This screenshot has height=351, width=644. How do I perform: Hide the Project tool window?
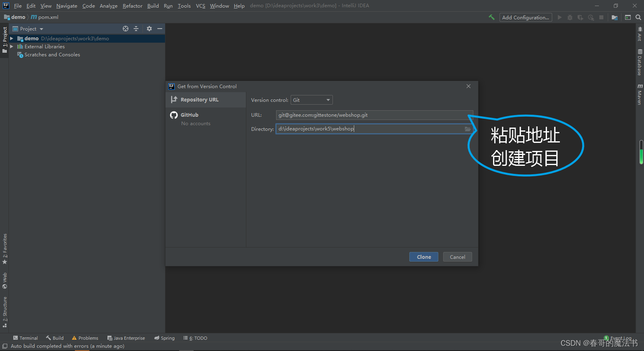tap(160, 29)
